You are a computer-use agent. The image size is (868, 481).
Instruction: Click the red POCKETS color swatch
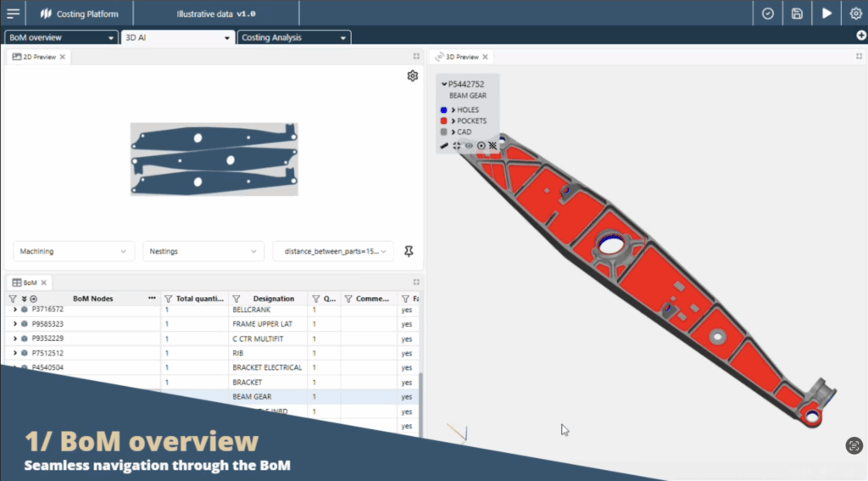point(444,121)
